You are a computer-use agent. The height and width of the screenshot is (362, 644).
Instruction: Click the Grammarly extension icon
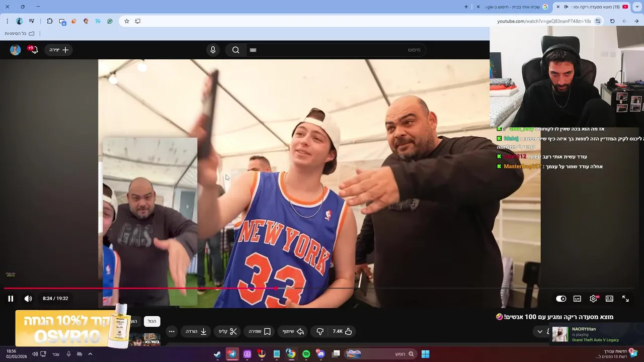[x=110, y=21]
